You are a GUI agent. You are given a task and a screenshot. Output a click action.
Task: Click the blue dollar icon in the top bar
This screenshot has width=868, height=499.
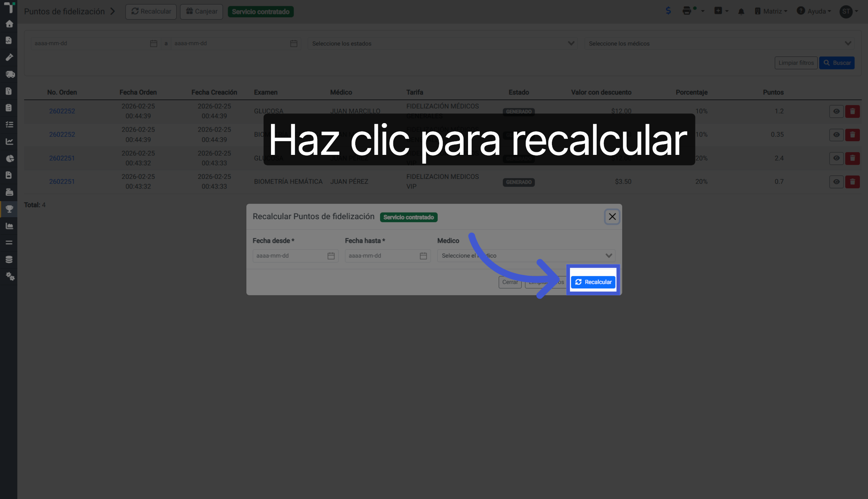pos(668,11)
